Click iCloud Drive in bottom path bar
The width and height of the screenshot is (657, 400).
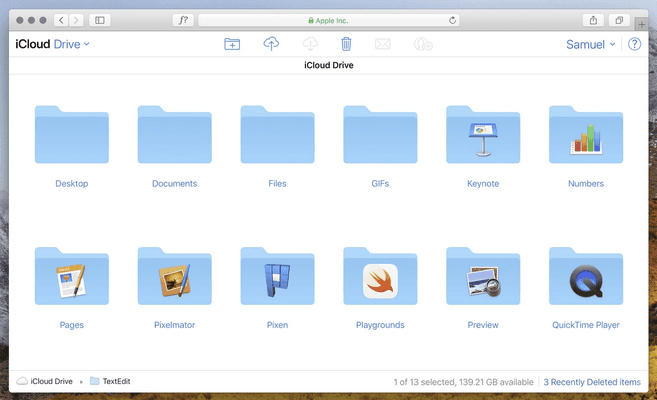[44, 381]
